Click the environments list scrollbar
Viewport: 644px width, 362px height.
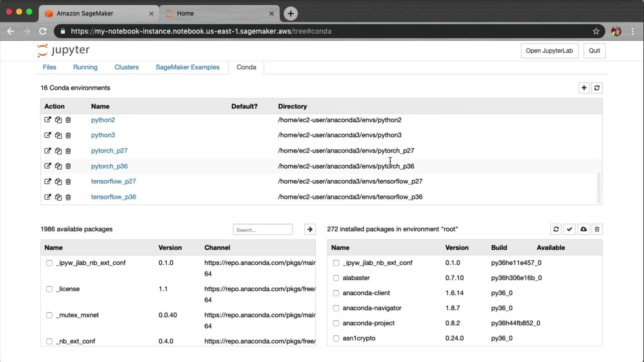(599, 188)
